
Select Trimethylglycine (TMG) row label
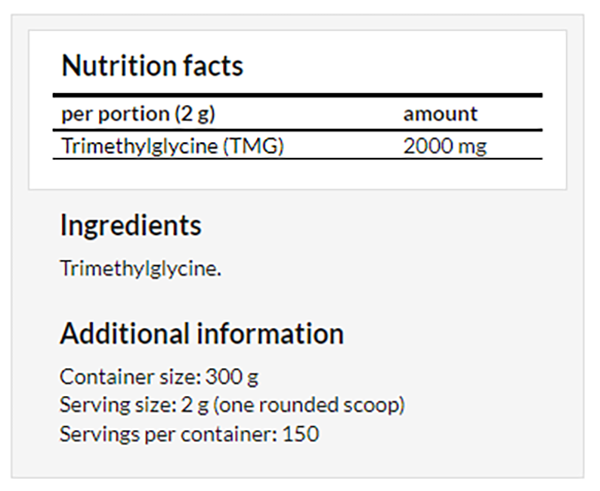[x=173, y=146]
